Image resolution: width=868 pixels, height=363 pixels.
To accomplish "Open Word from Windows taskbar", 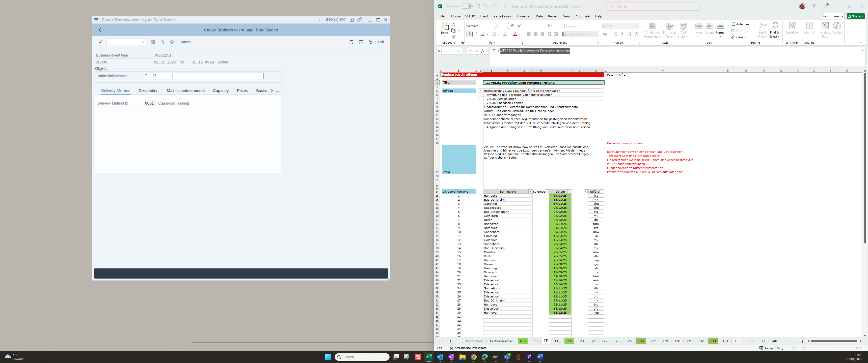I will tap(540, 357).
